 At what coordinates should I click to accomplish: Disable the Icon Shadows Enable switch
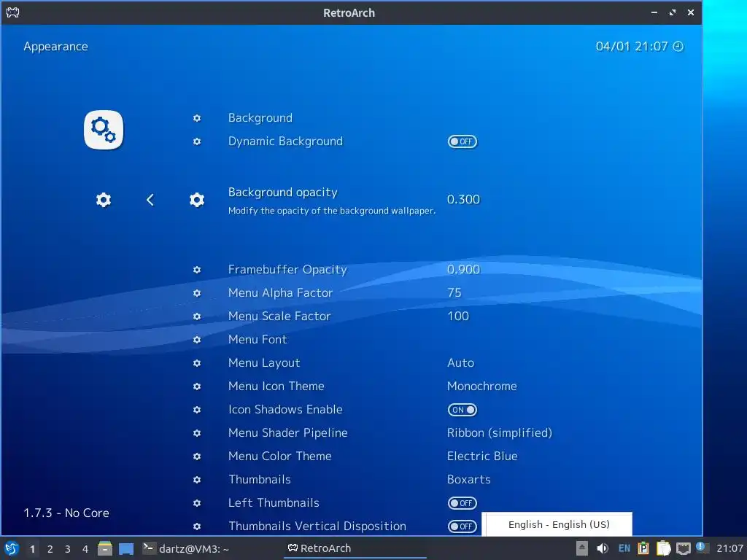462,410
